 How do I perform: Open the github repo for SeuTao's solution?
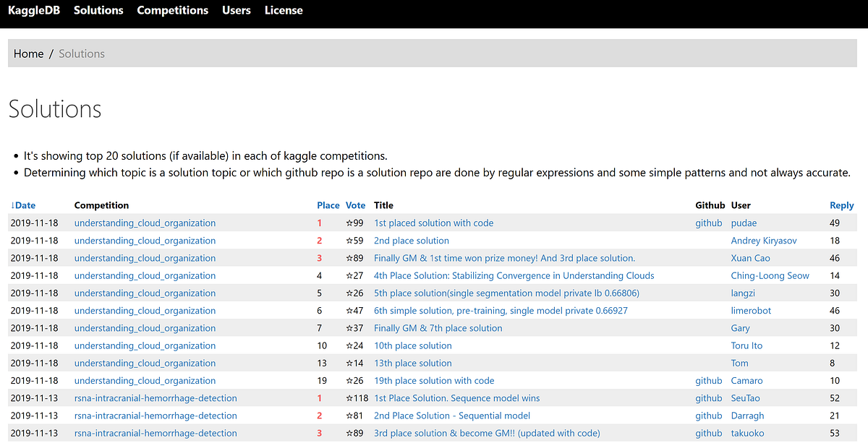click(x=708, y=397)
